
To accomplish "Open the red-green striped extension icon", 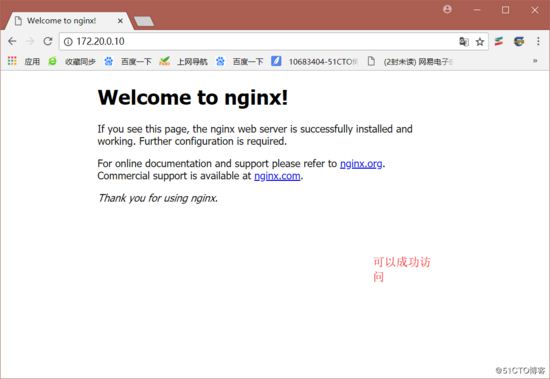I will point(499,41).
